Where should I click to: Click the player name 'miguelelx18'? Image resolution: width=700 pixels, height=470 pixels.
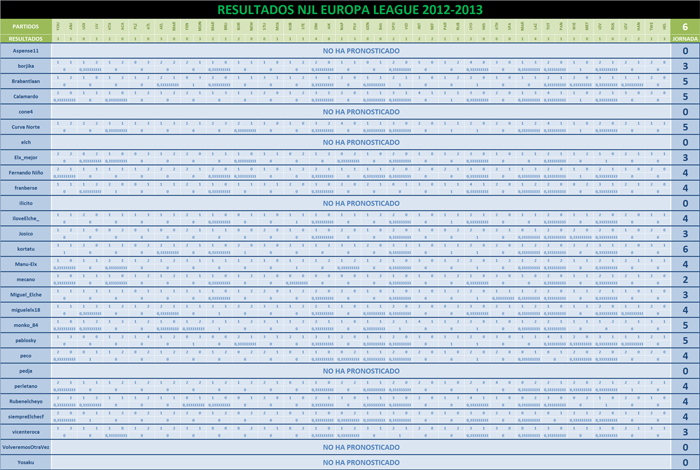[x=26, y=310]
